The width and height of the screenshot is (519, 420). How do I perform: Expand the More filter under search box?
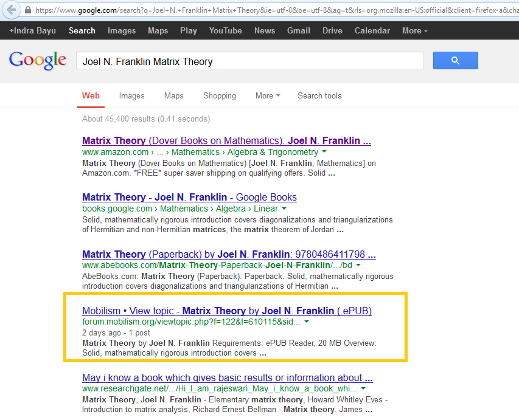[268, 95]
